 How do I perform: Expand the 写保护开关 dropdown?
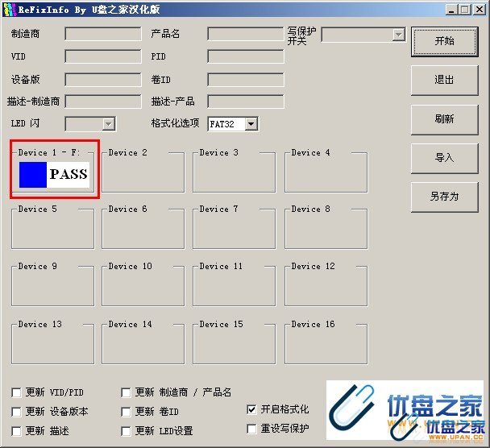pos(398,35)
